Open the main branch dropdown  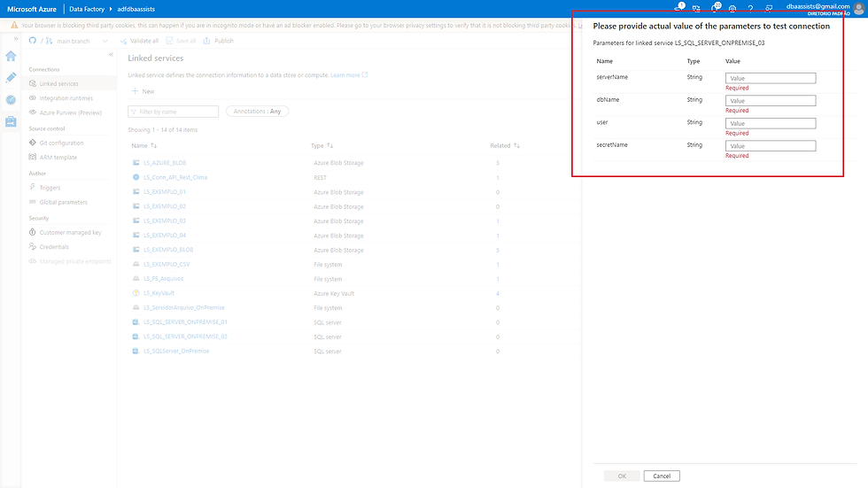[77, 41]
